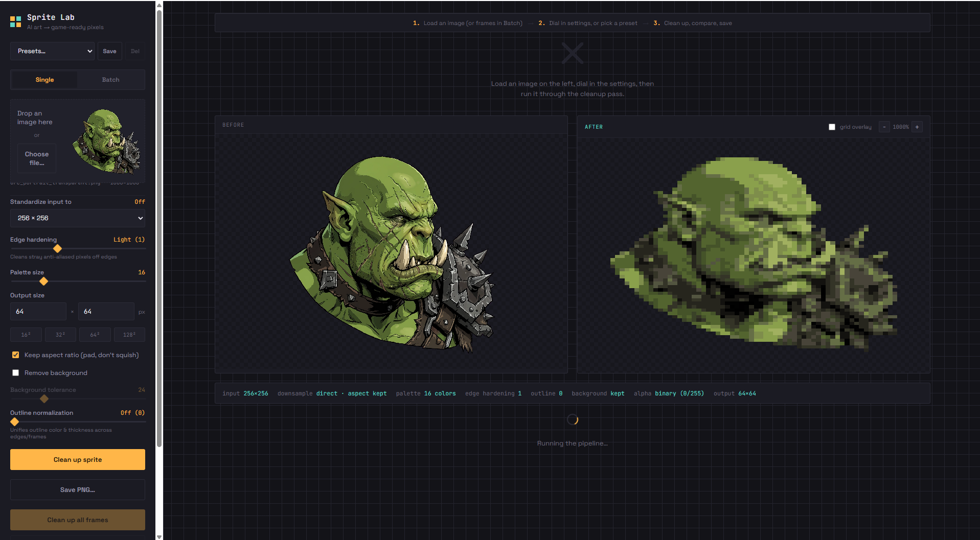Zoom out with the minus button
Image resolution: width=980 pixels, height=540 pixels.
pyautogui.click(x=884, y=127)
